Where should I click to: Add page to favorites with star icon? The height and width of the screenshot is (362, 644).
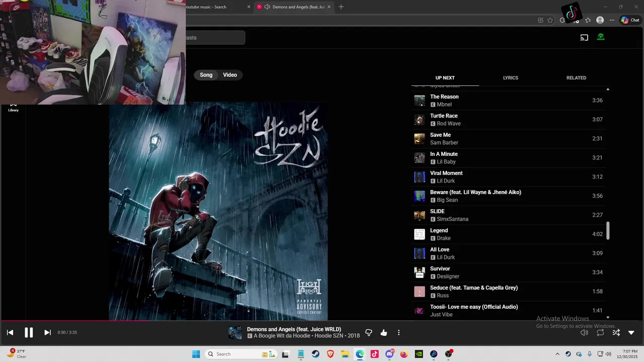tap(550, 20)
